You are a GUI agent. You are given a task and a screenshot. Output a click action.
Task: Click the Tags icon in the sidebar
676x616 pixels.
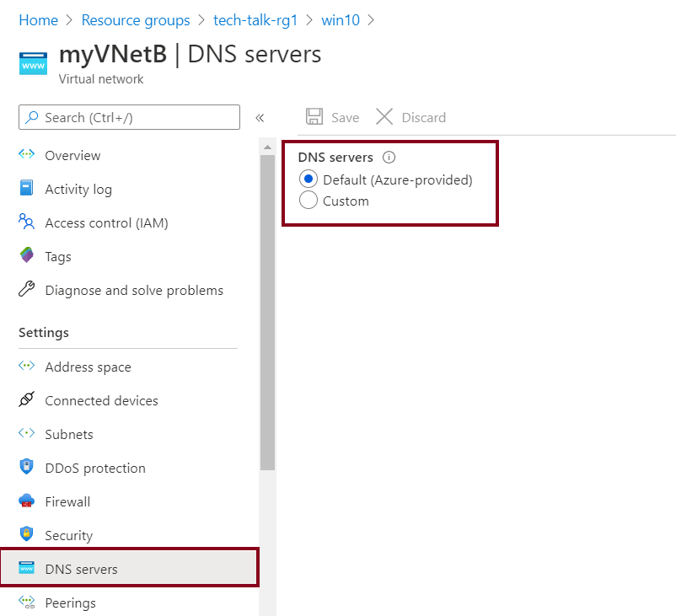(x=26, y=255)
